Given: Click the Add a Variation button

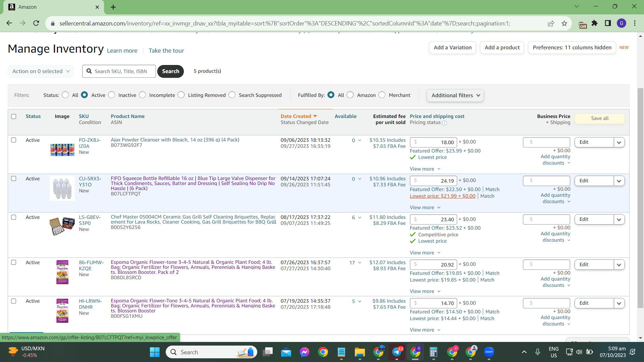Looking at the screenshot, I should click(x=452, y=48).
